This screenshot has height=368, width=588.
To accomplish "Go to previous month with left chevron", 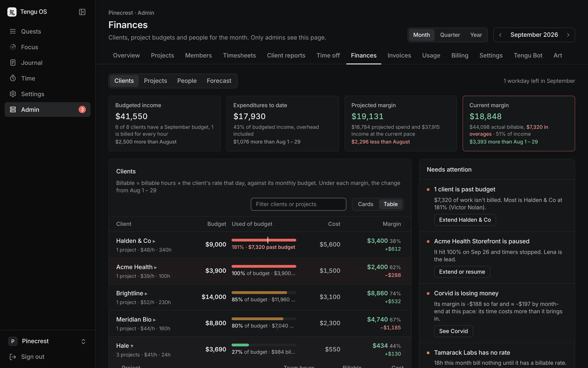I will (x=500, y=35).
